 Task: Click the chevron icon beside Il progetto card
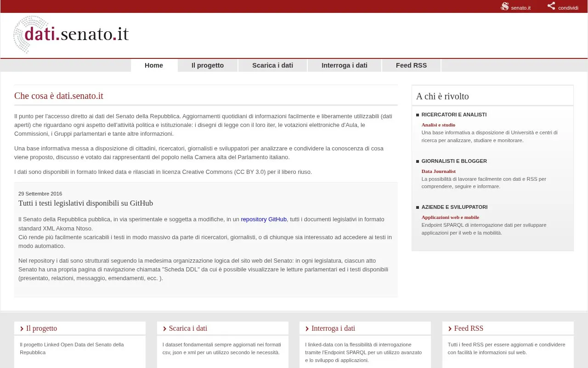(x=22, y=329)
